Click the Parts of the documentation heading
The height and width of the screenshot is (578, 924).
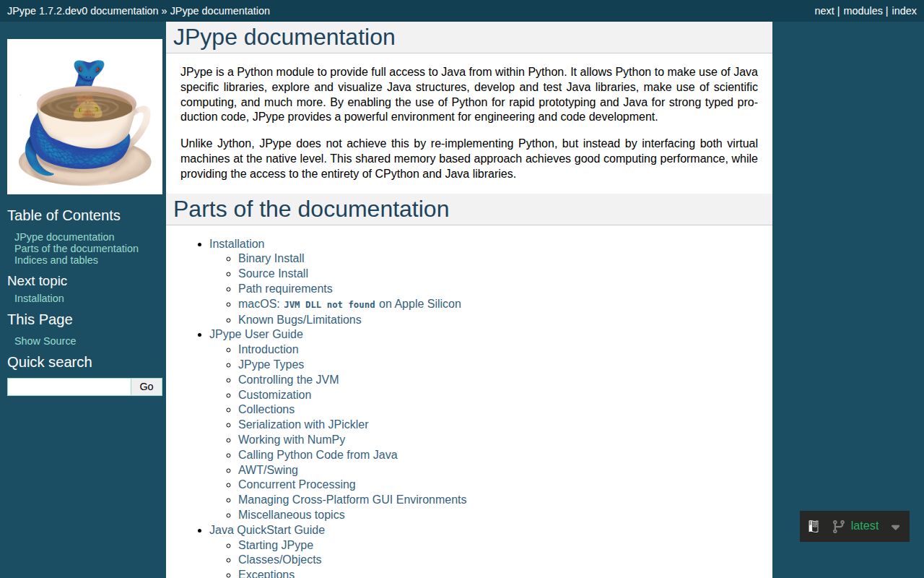point(311,209)
